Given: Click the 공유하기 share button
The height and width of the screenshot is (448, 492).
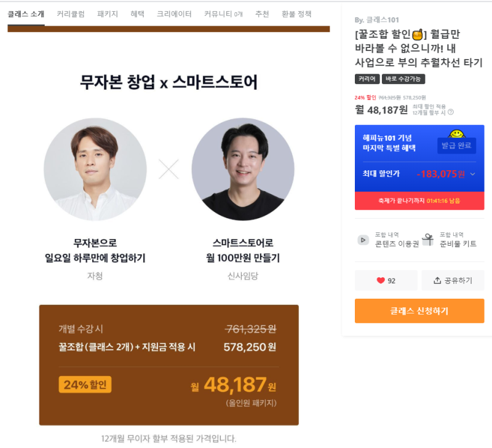Looking at the screenshot, I should (453, 280).
